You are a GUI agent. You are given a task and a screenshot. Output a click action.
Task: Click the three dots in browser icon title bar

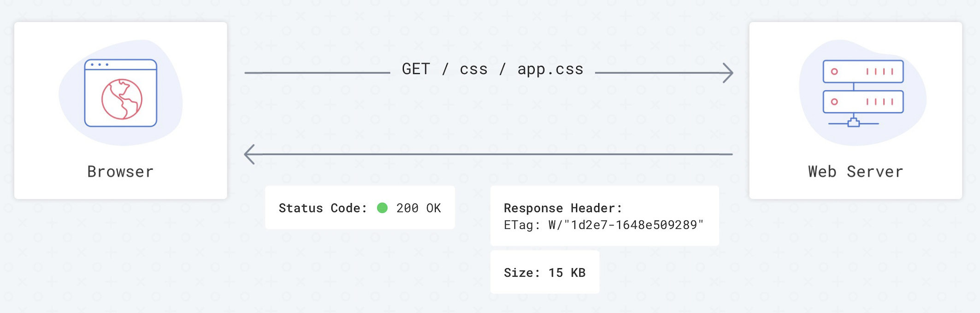[x=100, y=64]
